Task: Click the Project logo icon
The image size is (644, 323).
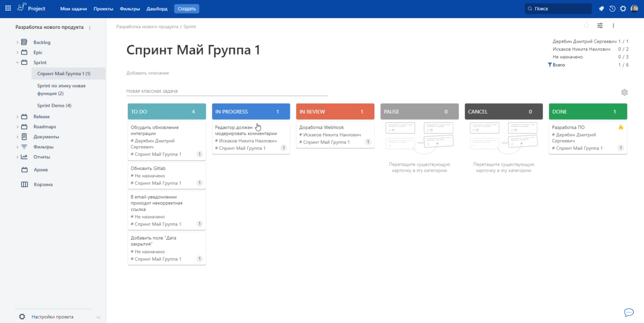Action: 21,7
